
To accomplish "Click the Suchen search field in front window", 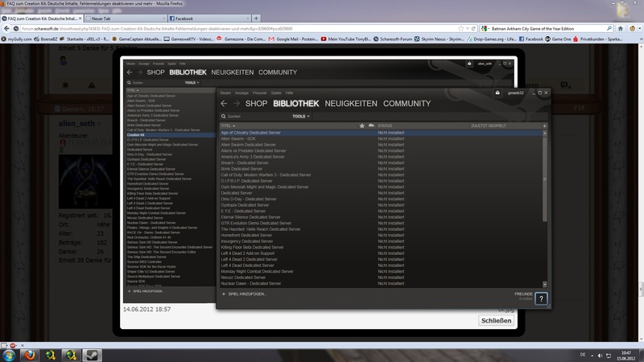I will (250, 117).
